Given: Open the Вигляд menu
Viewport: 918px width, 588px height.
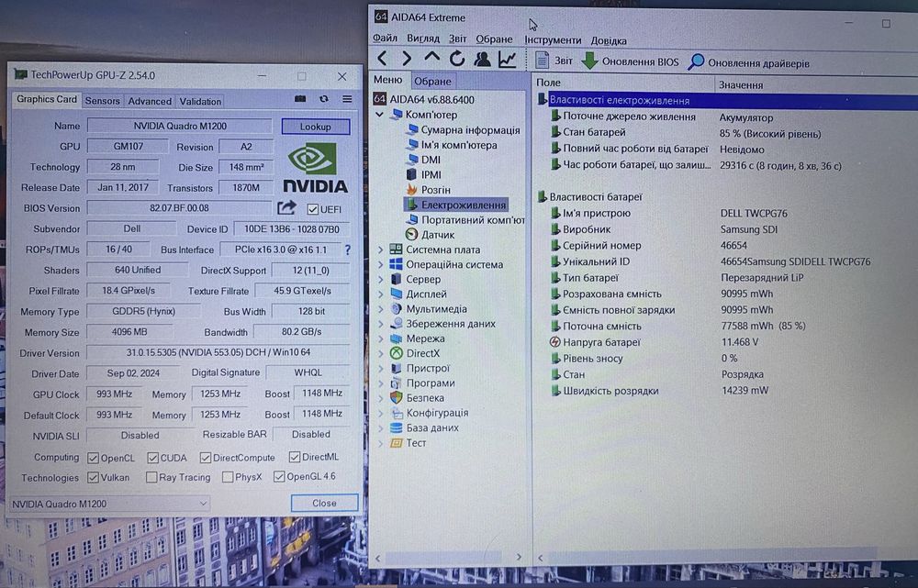Looking at the screenshot, I should pyautogui.click(x=422, y=39).
